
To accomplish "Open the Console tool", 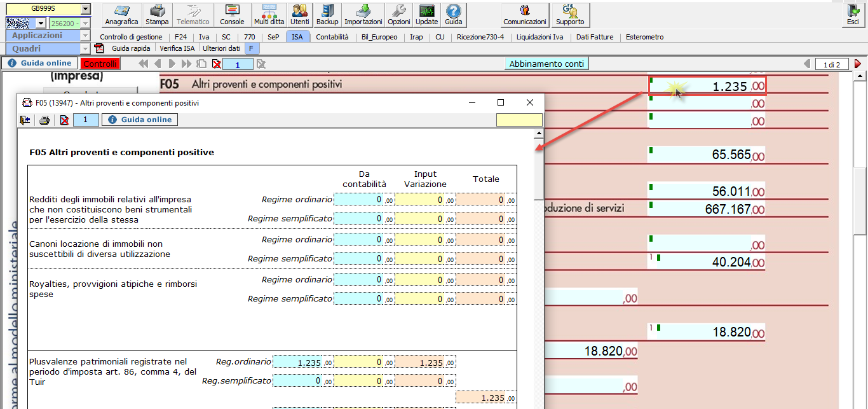I will pyautogui.click(x=232, y=15).
